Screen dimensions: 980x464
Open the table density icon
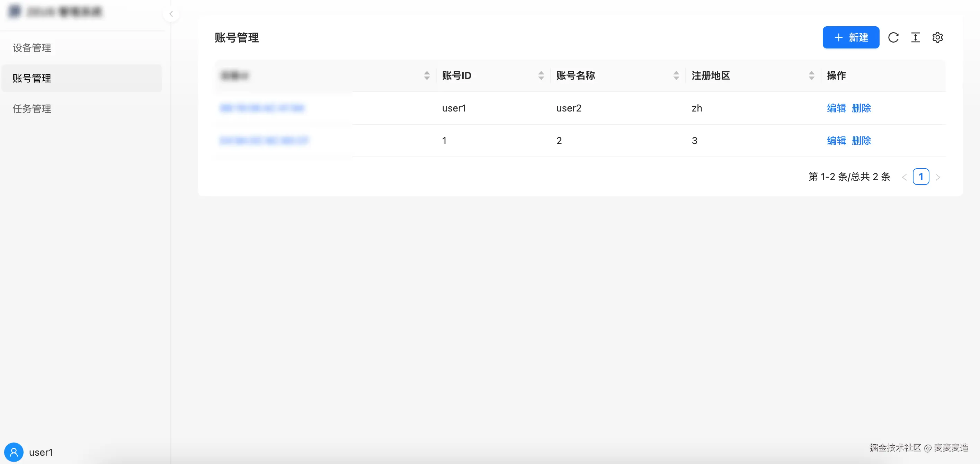pos(915,37)
